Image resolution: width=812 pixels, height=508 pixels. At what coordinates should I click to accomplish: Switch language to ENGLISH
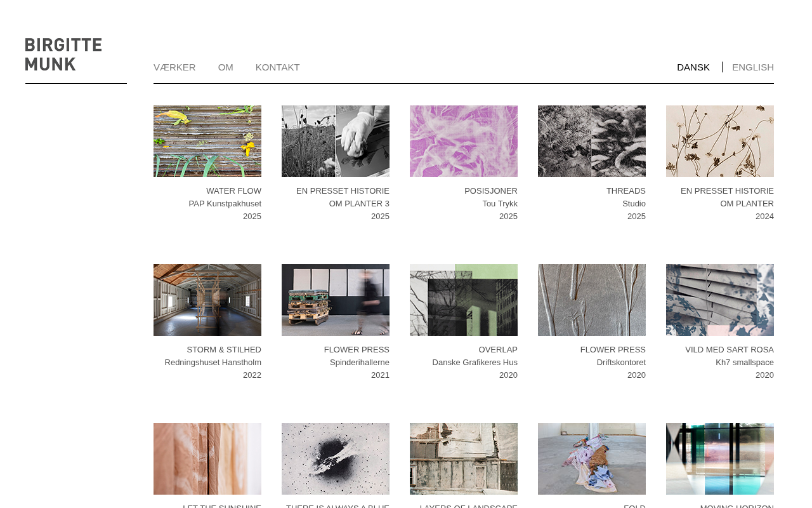(753, 67)
